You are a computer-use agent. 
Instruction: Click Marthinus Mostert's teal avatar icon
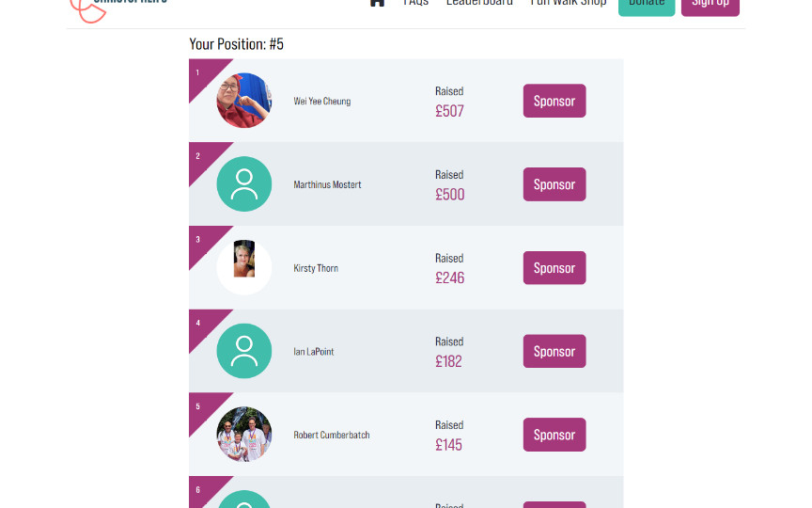pyautogui.click(x=243, y=184)
